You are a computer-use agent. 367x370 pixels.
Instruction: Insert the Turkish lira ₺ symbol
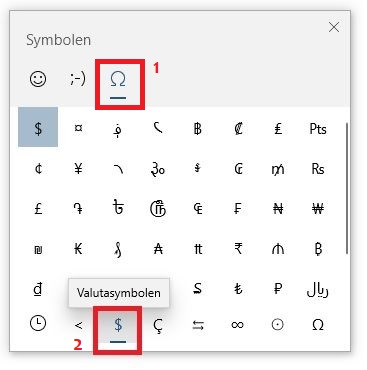point(238,289)
